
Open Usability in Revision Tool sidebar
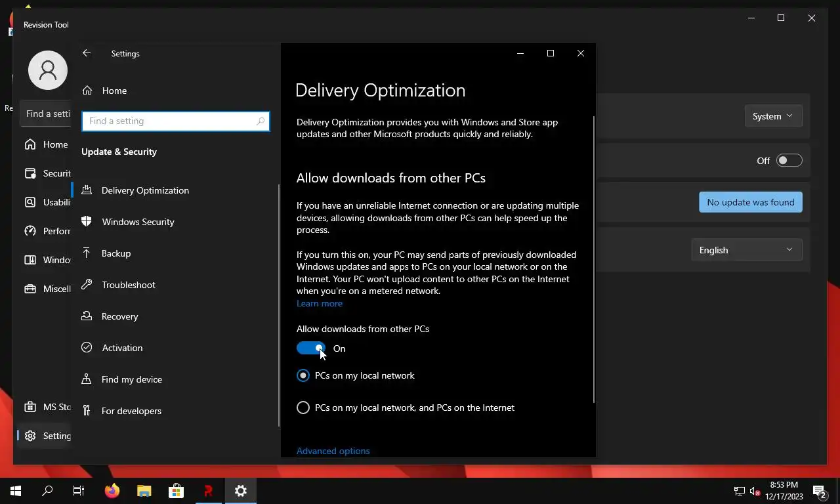45,202
